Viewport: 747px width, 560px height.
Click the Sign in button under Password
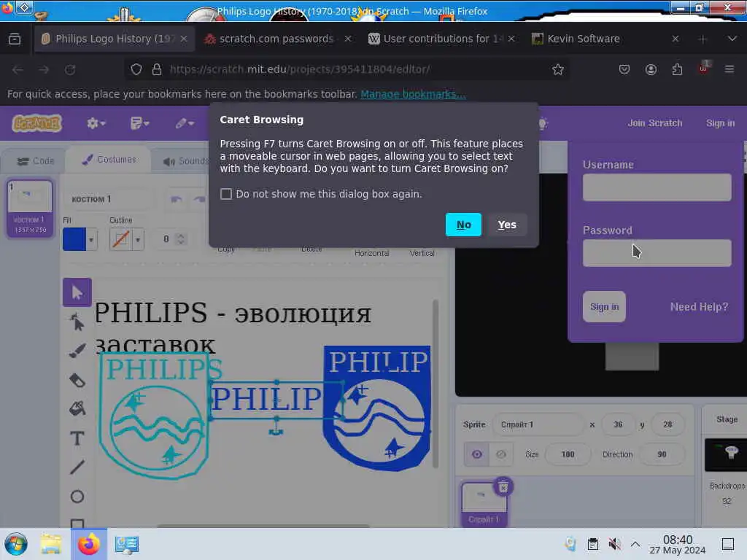(x=604, y=307)
